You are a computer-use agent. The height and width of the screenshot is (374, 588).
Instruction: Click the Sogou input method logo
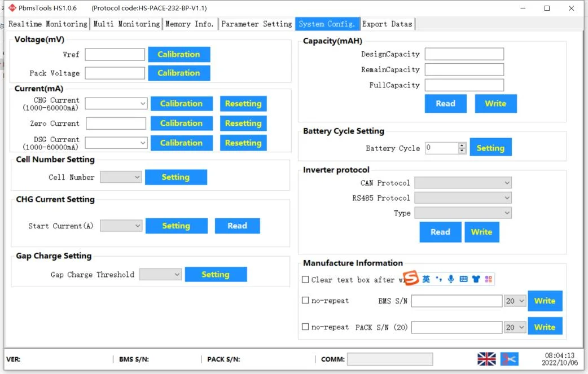[x=411, y=279]
